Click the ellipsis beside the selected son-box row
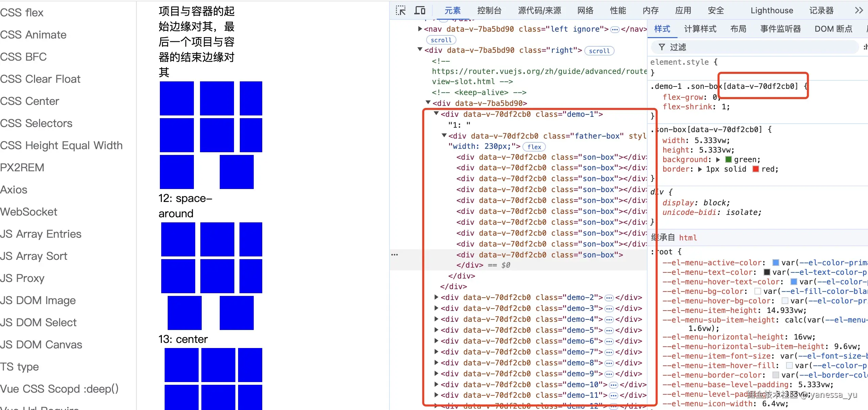 click(x=395, y=255)
